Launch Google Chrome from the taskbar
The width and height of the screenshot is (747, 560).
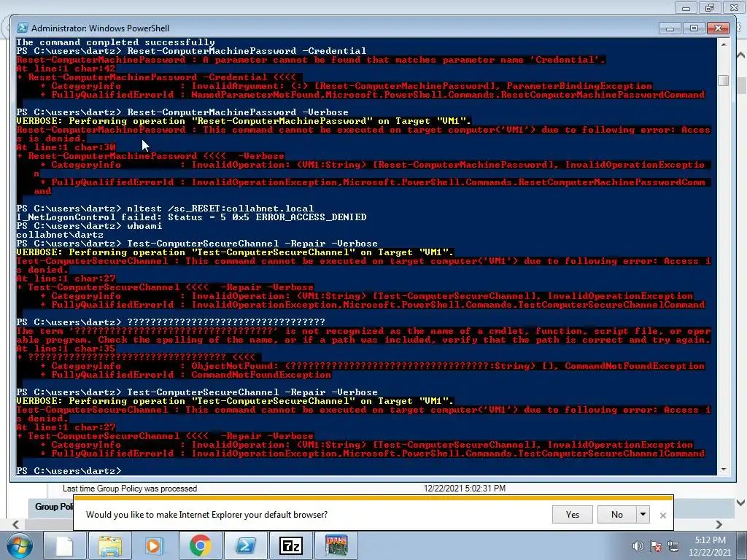click(x=200, y=545)
